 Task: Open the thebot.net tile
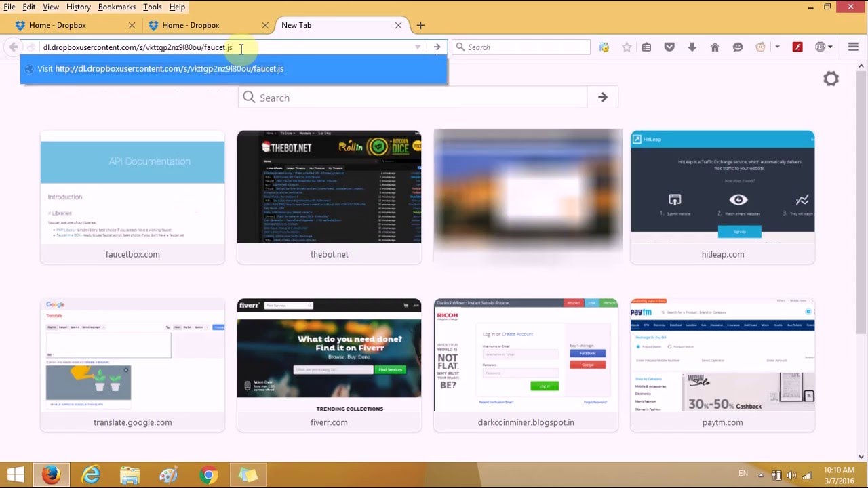click(x=329, y=197)
